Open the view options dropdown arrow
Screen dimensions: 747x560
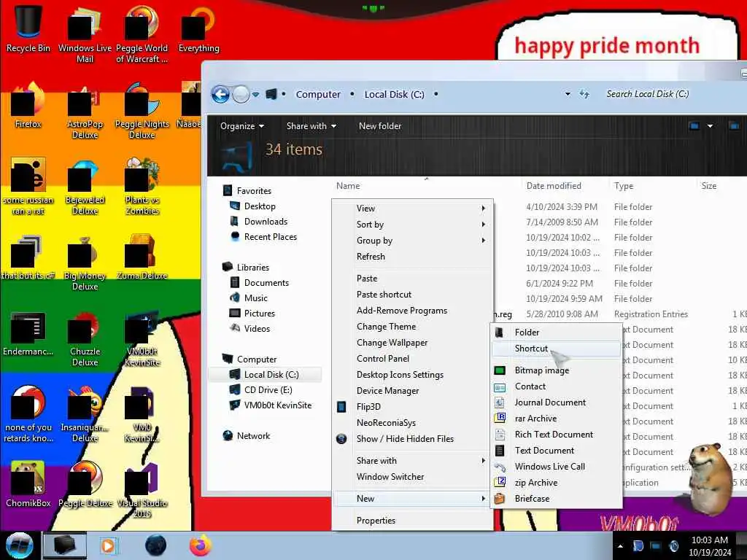tap(710, 126)
